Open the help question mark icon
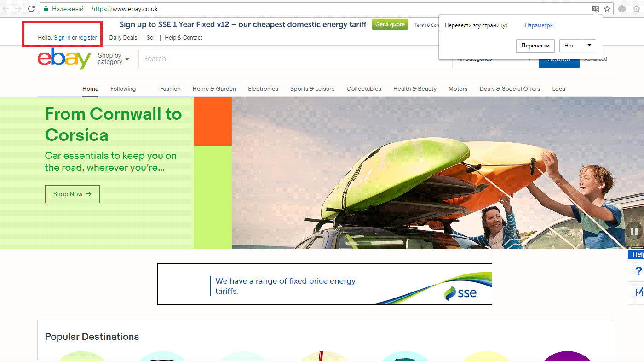This screenshot has height=362, width=644. (x=638, y=271)
